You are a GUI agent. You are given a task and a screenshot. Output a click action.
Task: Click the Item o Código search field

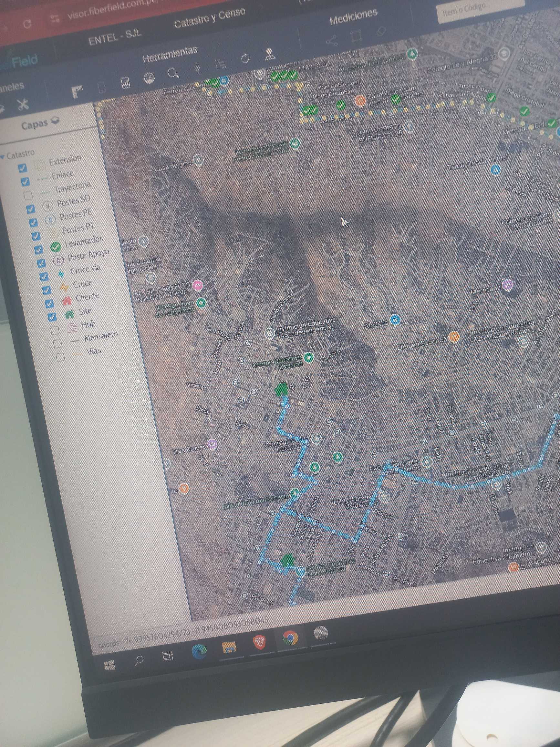481,9
